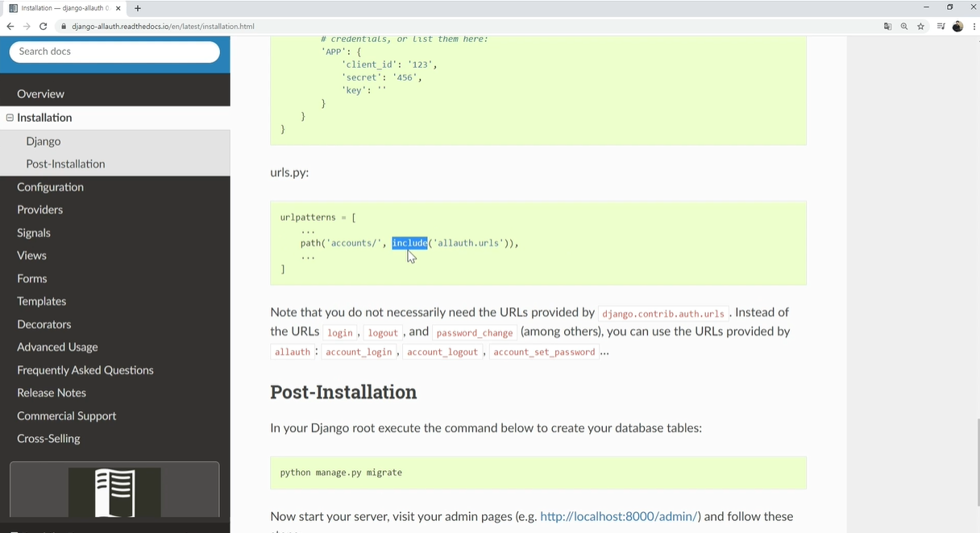Click the 'client_id': '123' code line
Viewport: 980px width, 533px height.
tap(389, 65)
